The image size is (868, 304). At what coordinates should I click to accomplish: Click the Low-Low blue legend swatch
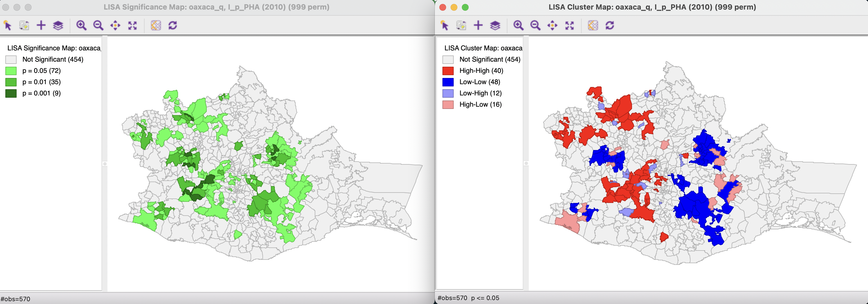(448, 82)
